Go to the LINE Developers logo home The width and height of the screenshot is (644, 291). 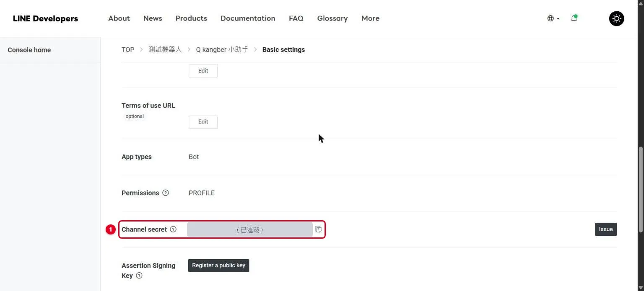[x=45, y=18]
